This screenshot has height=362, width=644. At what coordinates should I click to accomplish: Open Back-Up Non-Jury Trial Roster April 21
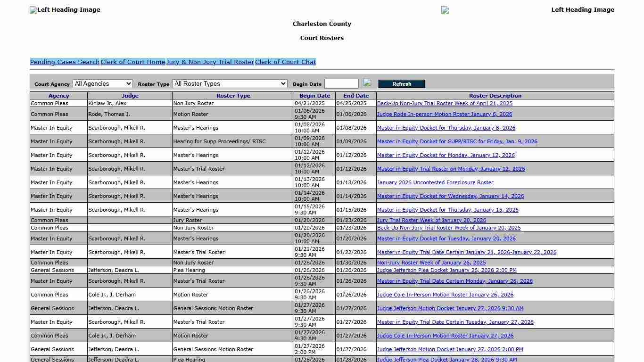[x=444, y=103]
